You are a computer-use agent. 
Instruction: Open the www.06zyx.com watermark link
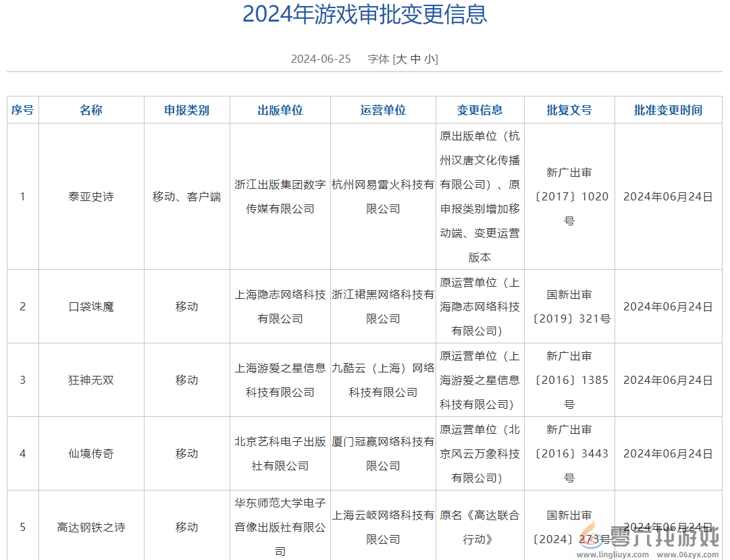tap(686, 555)
